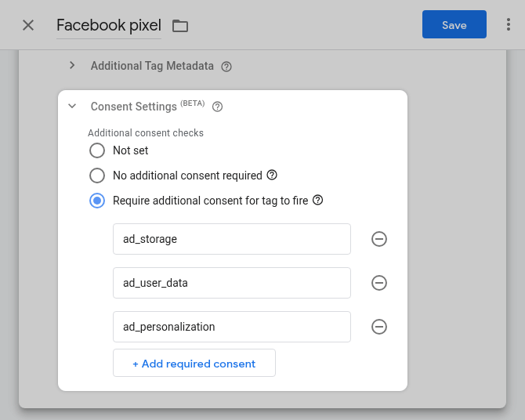525x420 pixels.
Task: Open help for Require additional consent option
Action: (318, 200)
